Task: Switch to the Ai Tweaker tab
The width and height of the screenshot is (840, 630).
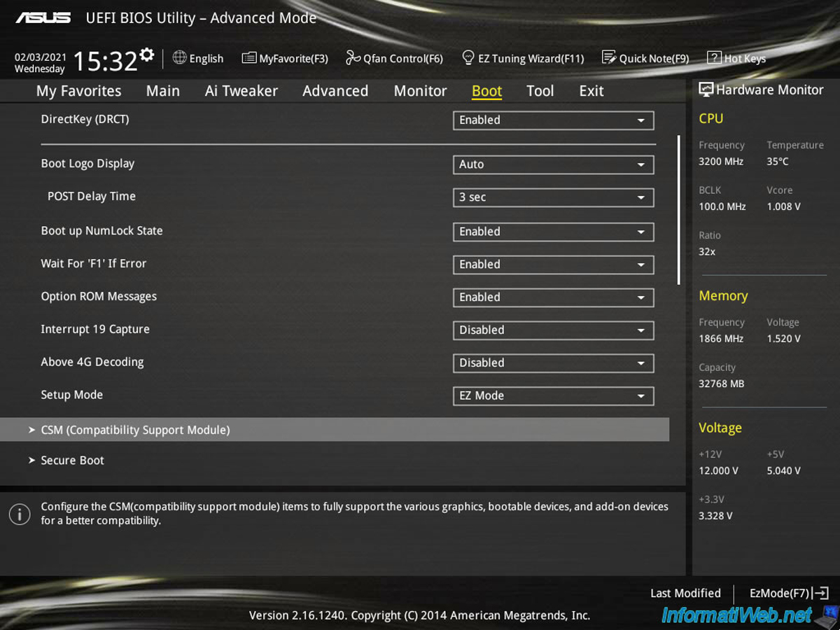Action: coord(241,91)
